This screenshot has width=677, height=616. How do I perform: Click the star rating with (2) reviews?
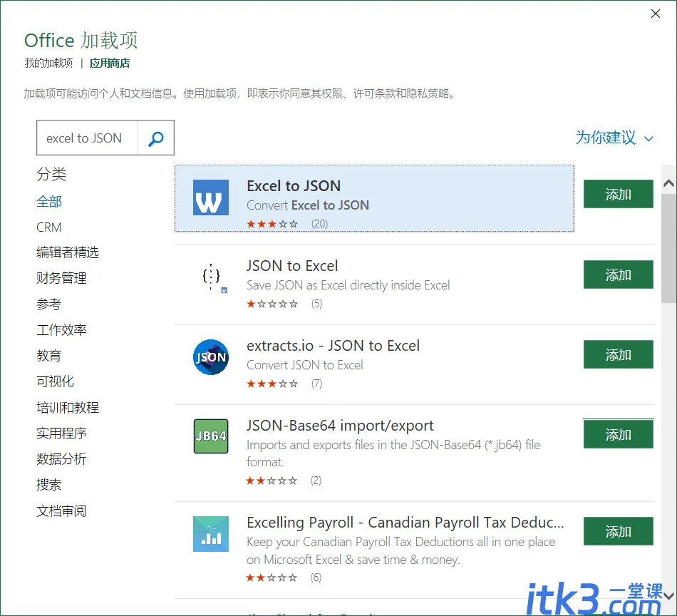272,481
